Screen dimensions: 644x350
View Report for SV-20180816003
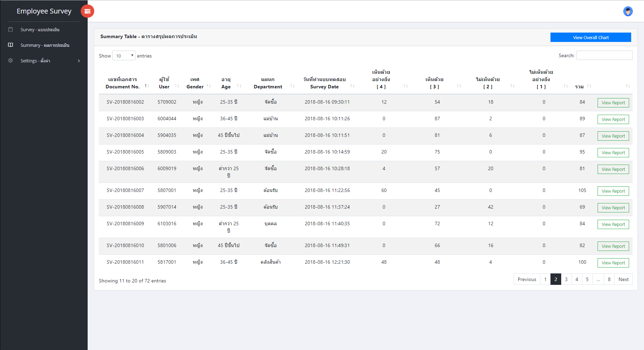tap(613, 120)
